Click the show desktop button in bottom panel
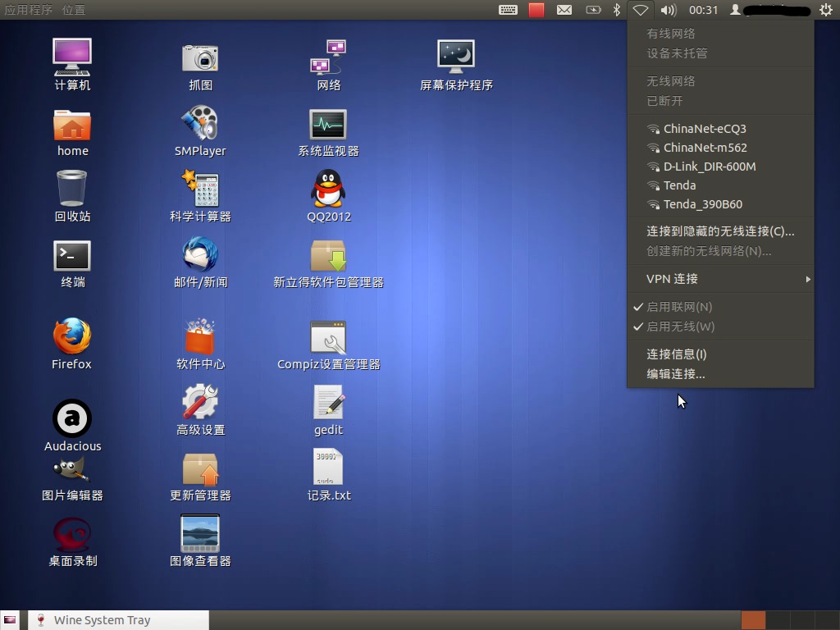The height and width of the screenshot is (630, 840). click(10, 620)
